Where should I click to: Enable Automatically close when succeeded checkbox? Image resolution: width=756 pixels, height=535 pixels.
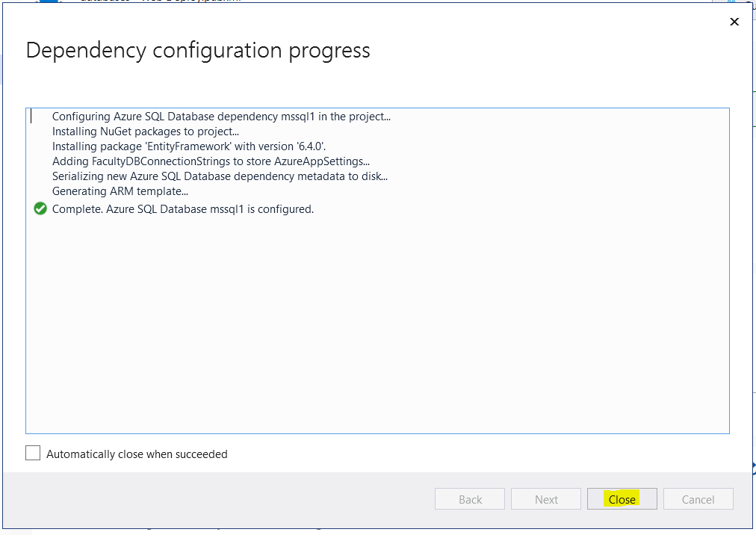tap(33, 454)
